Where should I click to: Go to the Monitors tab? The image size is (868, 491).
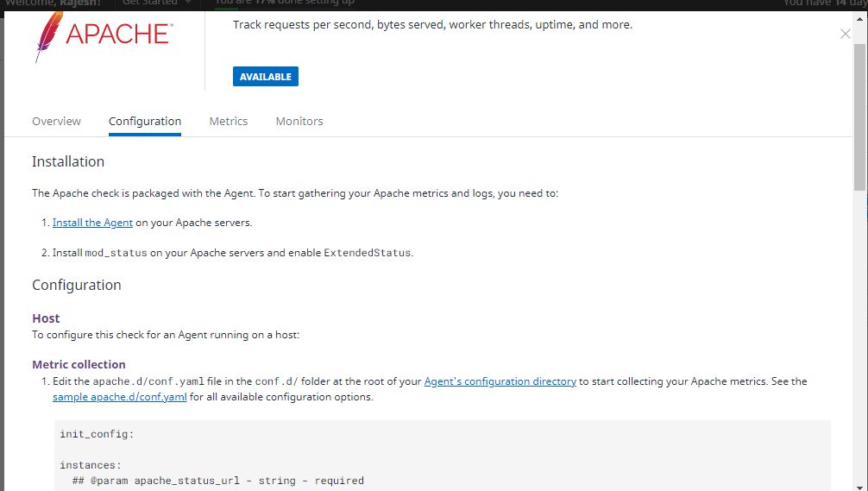[x=299, y=122]
